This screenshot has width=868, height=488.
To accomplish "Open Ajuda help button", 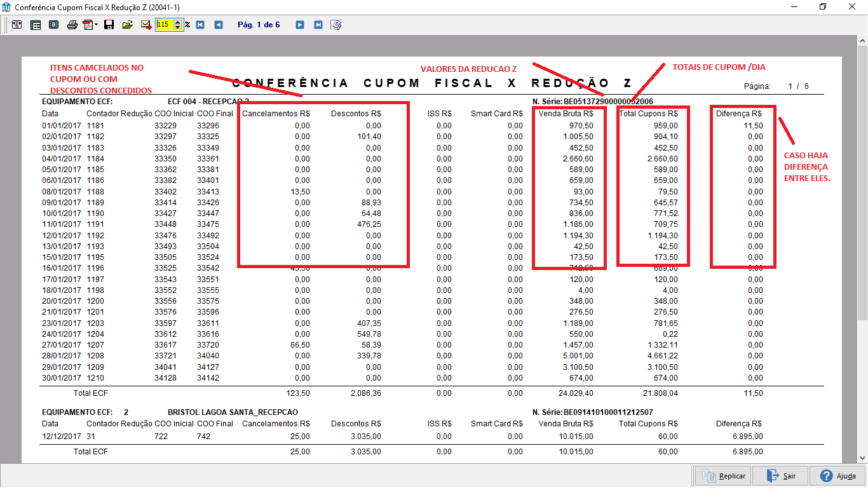I will click(838, 475).
